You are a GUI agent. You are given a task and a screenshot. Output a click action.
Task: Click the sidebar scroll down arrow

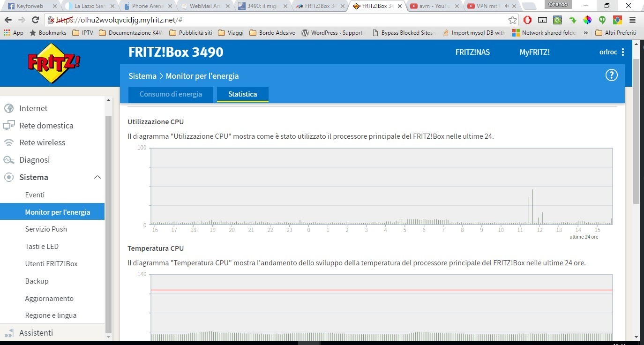109,336
